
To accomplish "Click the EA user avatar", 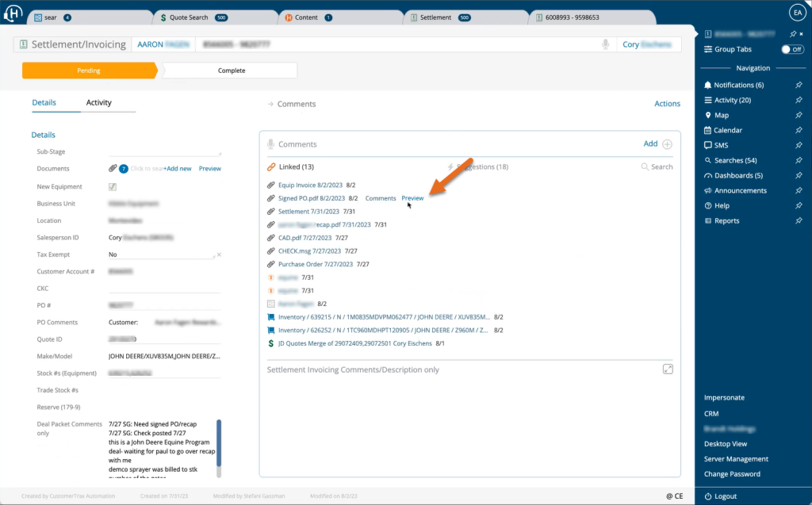I will 796,12.
